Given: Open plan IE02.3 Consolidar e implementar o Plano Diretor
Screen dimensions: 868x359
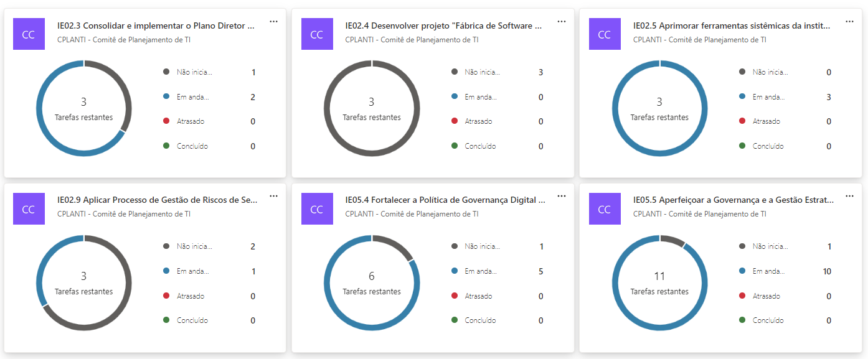Looking at the screenshot, I should click(156, 26).
